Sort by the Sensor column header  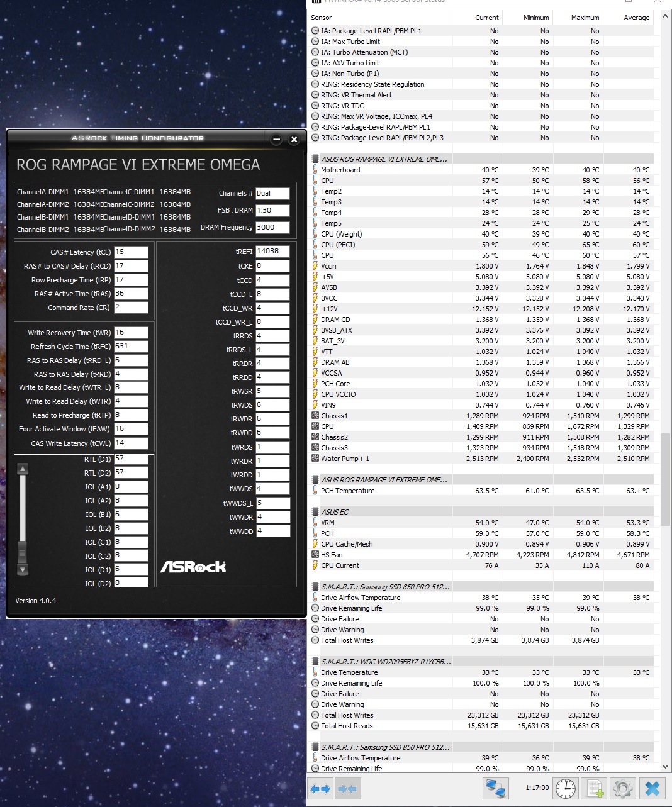(x=380, y=18)
